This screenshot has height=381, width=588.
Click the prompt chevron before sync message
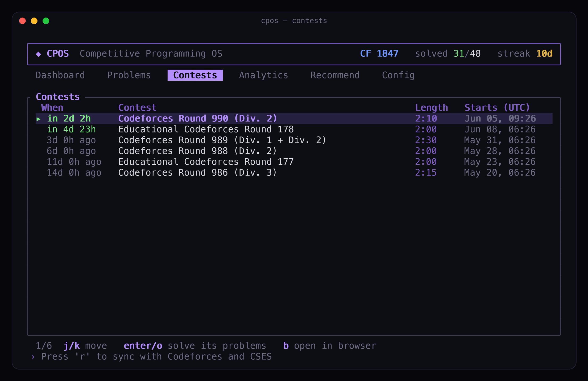33,357
